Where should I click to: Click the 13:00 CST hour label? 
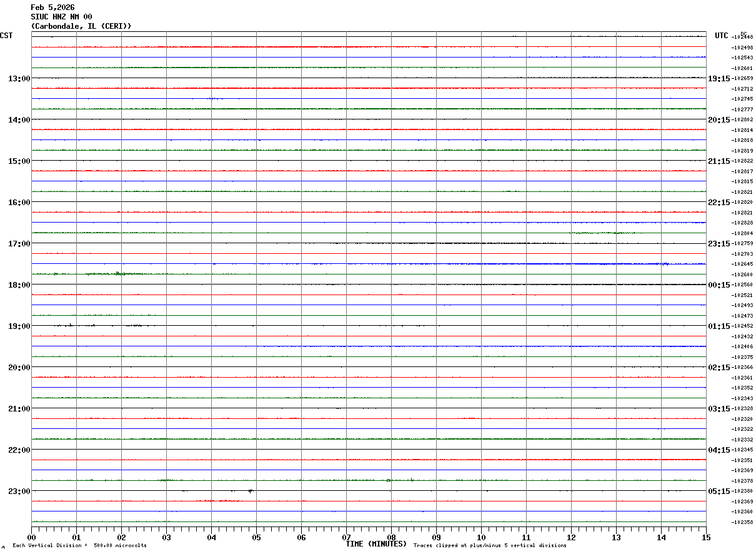click(x=19, y=78)
